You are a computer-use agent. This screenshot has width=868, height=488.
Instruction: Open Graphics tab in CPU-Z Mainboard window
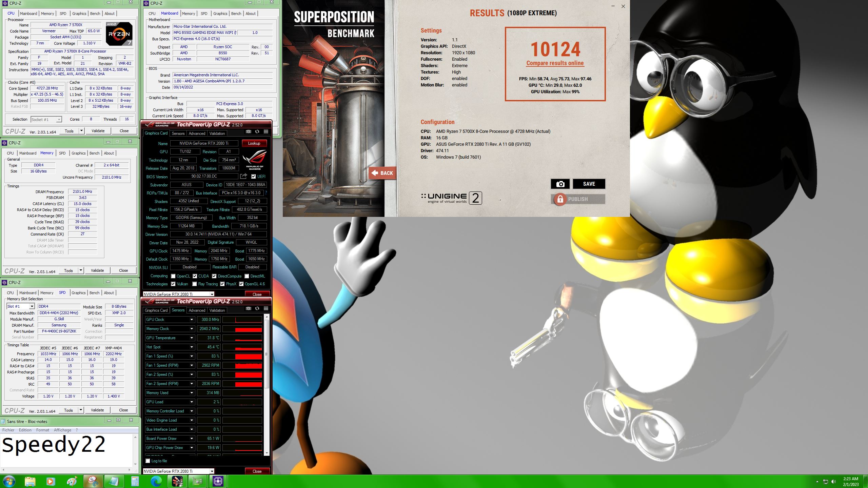[220, 14]
